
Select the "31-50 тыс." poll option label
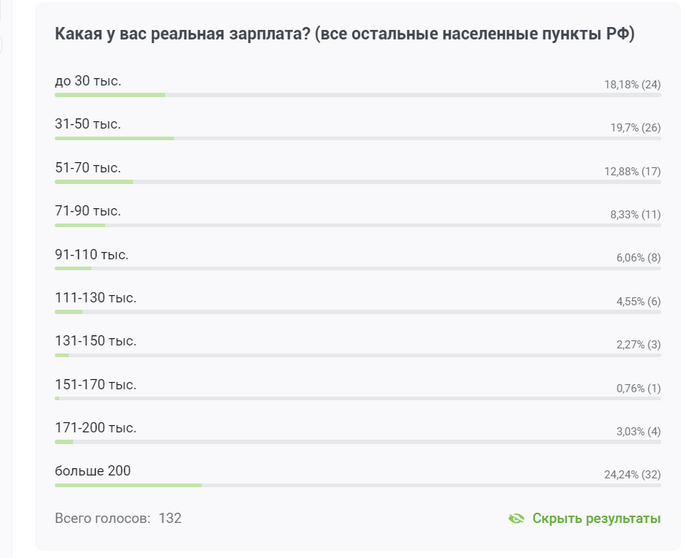pos(88,124)
